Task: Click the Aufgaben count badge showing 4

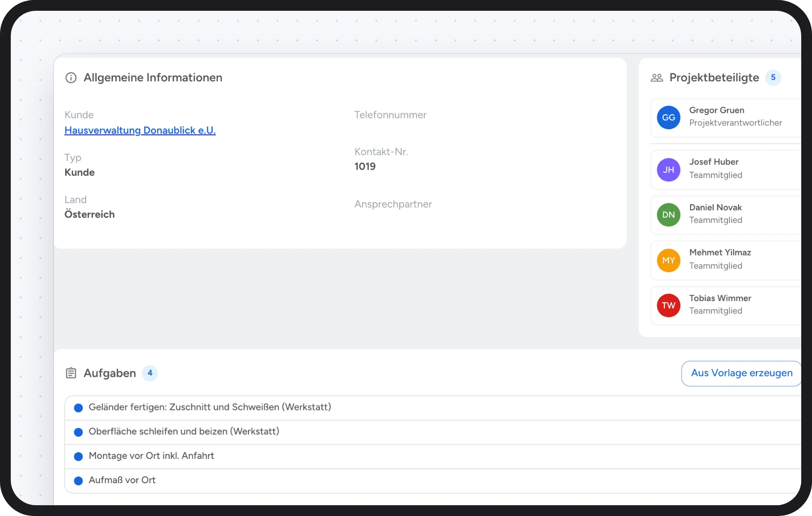Action: click(150, 373)
